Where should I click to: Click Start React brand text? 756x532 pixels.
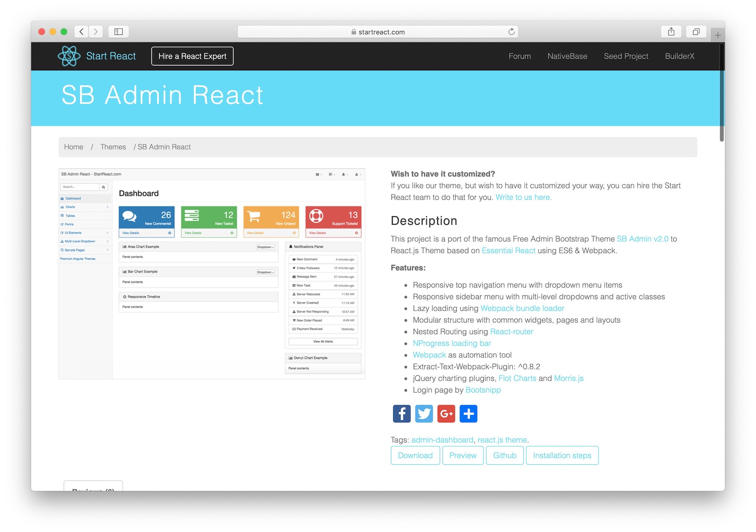point(111,56)
